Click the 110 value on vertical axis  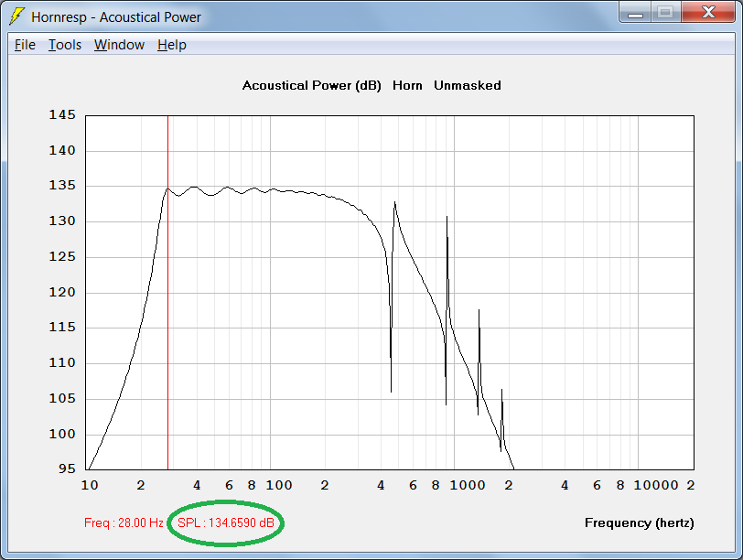coord(62,363)
